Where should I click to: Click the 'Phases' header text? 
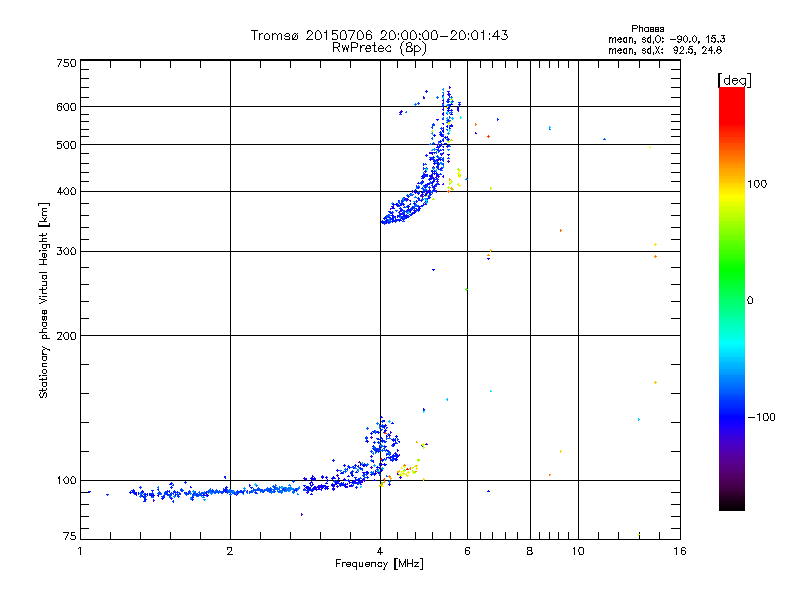pyautogui.click(x=647, y=29)
